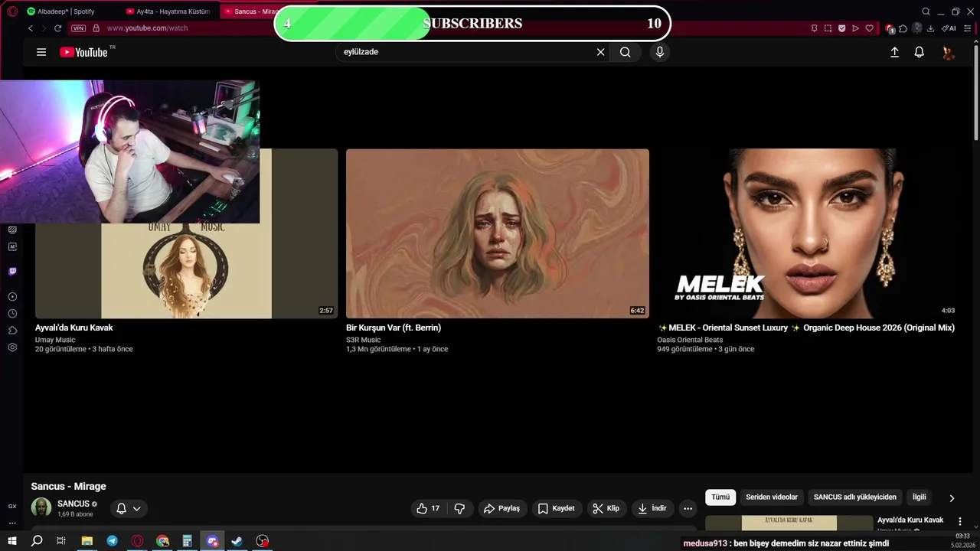Screen dimensions: 980x551
Task: Open YouTube notifications bell in header
Action: pos(920,52)
